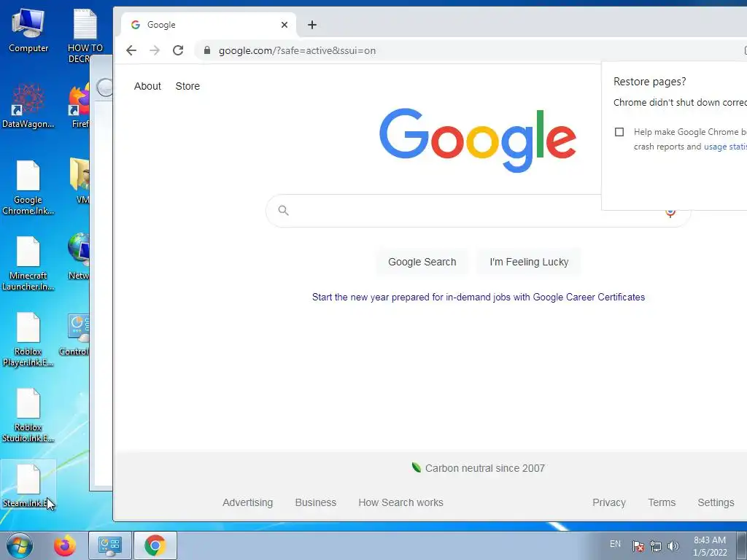Open Action Center flag tray icon
Screen dimensions: 747x560
coord(638,546)
